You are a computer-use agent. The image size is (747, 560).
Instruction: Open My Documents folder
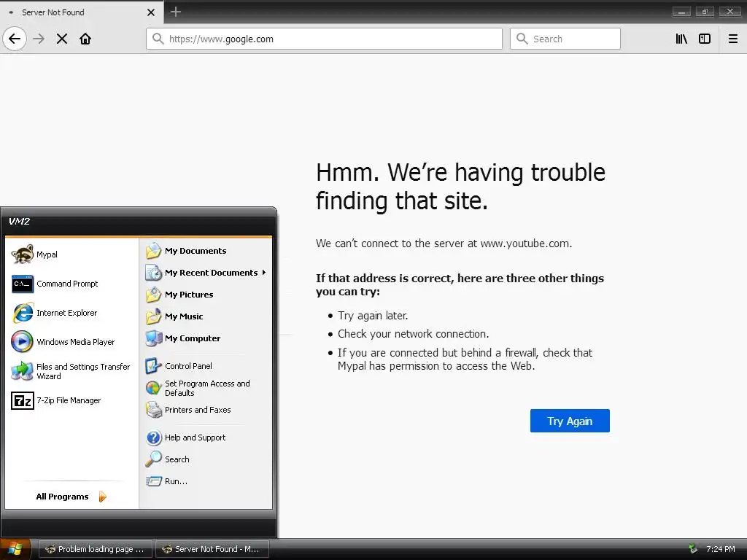pyautogui.click(x=206, y=251)
